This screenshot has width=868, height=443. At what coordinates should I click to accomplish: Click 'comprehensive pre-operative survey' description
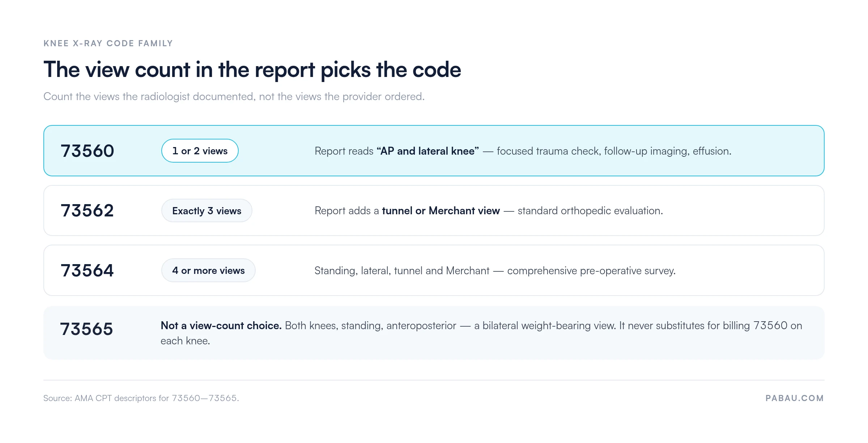591,271
